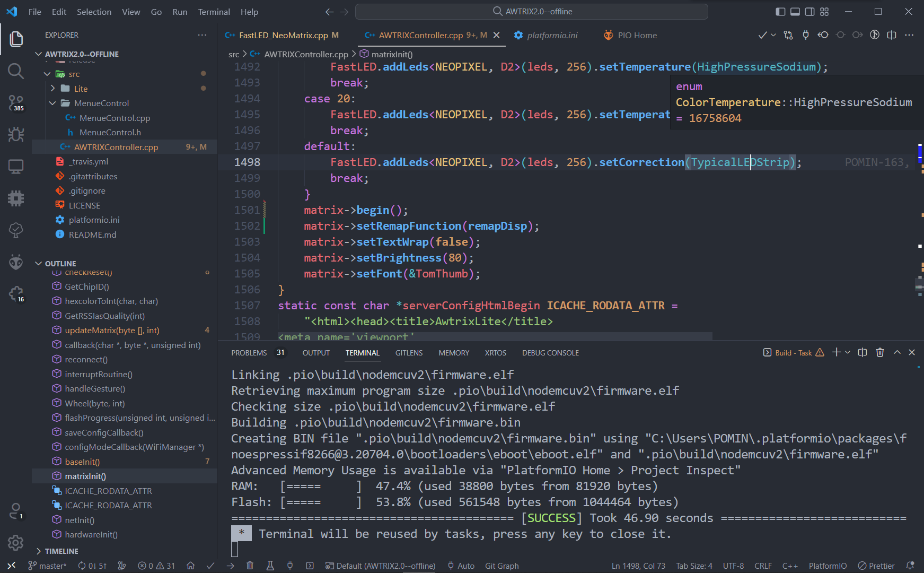The width and height of the screenshot is (924, 573).
Task: Click the split editor right icon
Action: pos(892,35)
